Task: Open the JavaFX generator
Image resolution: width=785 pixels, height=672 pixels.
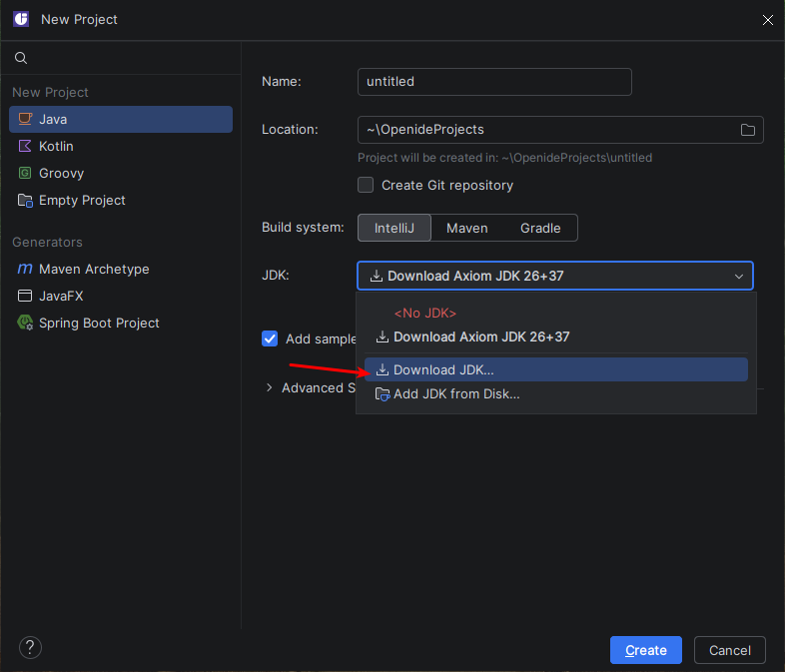Action: (121, 297)
